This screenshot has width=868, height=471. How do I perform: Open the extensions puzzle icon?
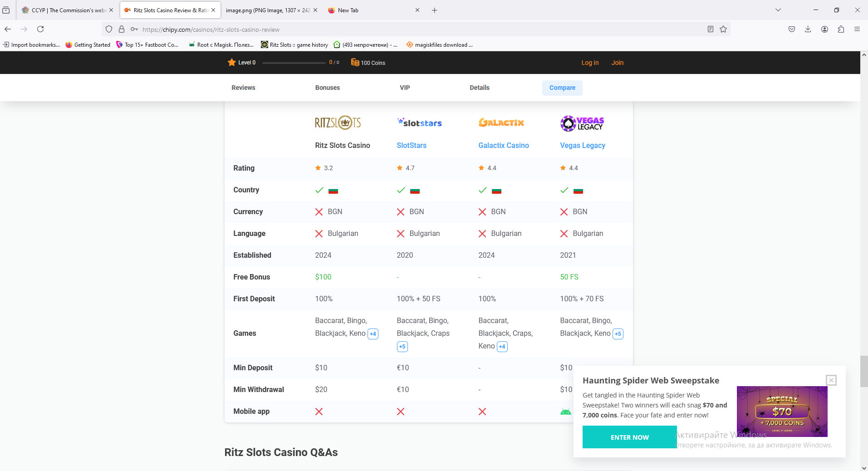[841, 29]
